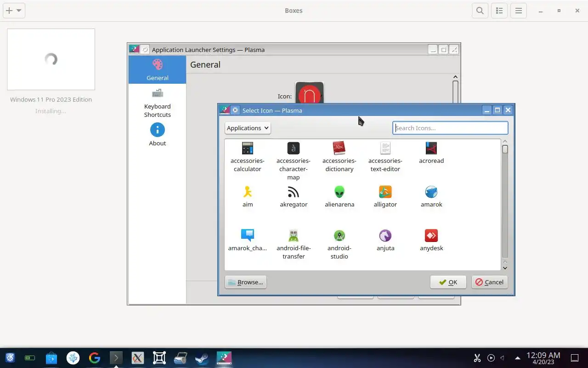
Task: Click the show desktop button
Action: 574,358
